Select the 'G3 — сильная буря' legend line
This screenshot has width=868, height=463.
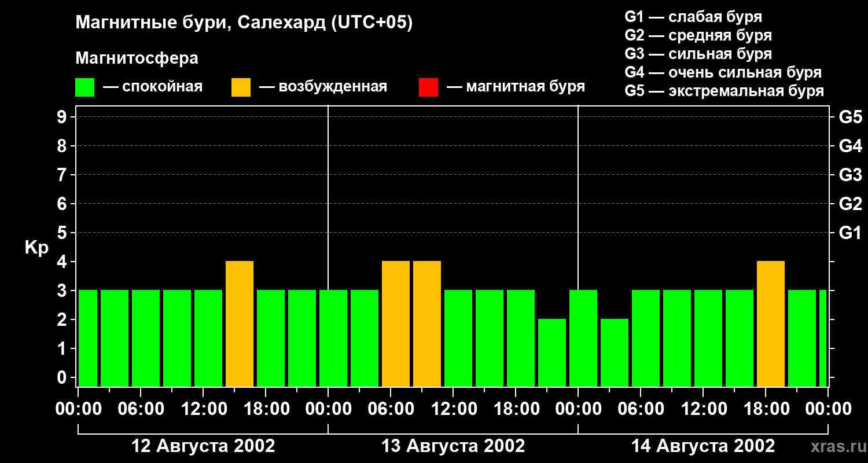click(698, 54)
